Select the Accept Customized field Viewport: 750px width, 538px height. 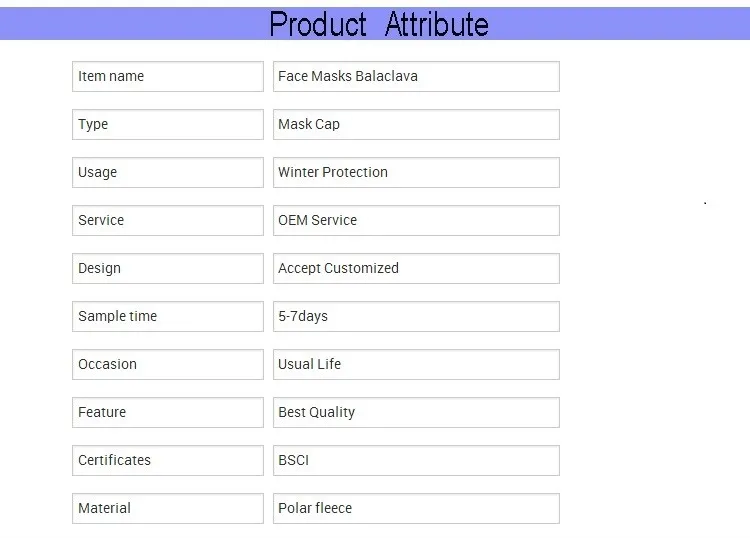(x=415, y=269)
